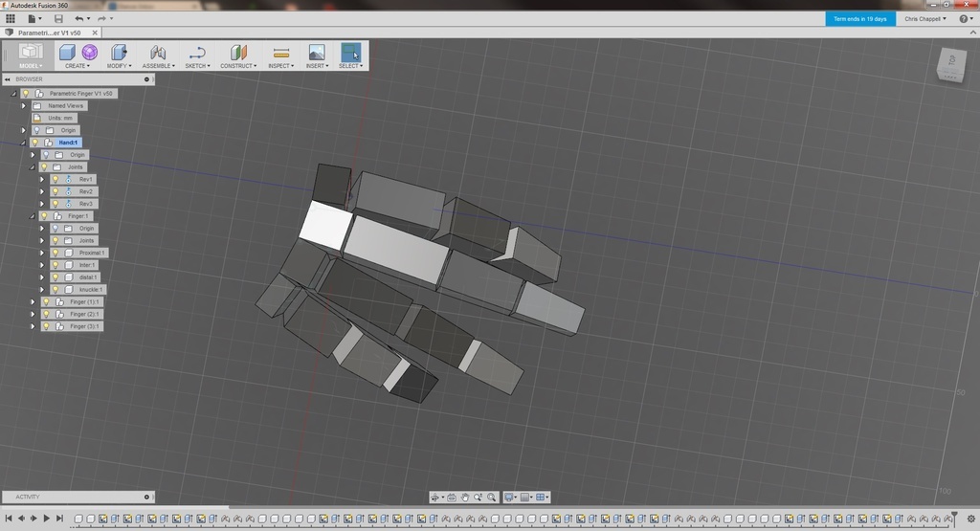Click the Undo arrow
This screenshot has width=980, height=531.
pos(80,19)
